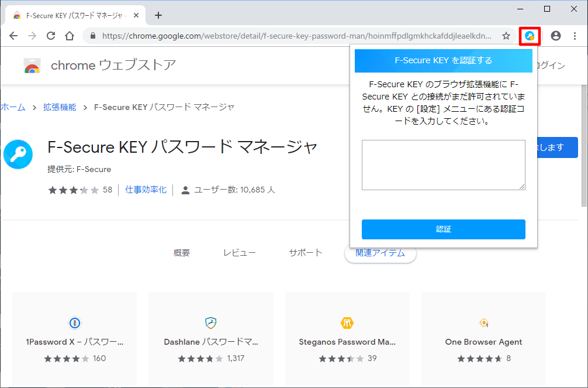Click the browser home icon
Screen dimensions: 588x388
tap(69, 36)
